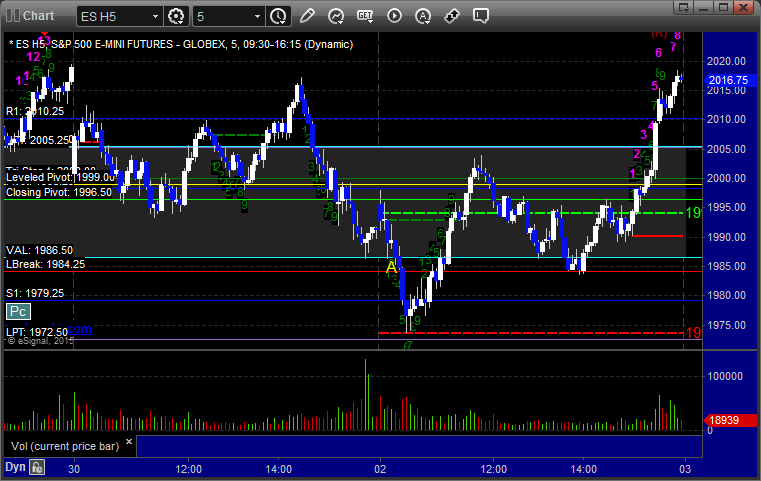Click the LPT: 1972.50 label
761x481 pixels.
[x=37, y=332]
